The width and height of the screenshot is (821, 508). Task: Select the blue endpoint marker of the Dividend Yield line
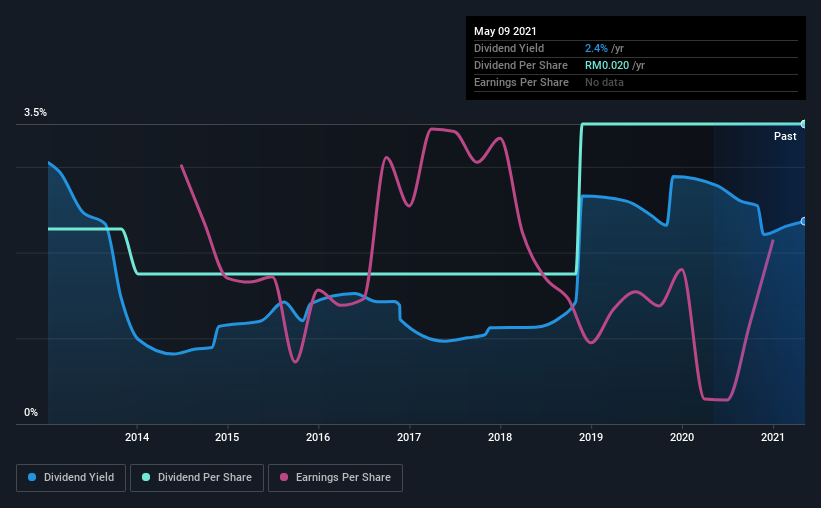(803, 221)
